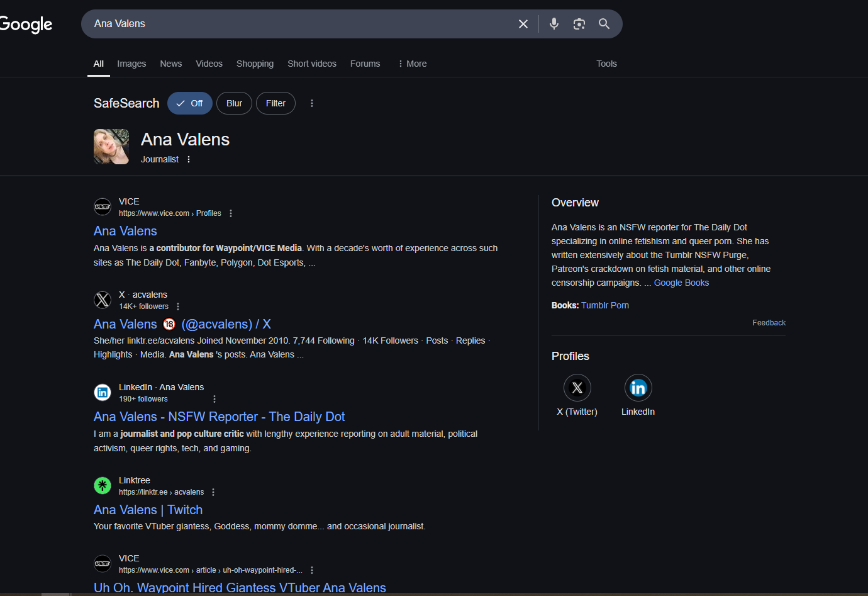Viewport: 868px width, 596px height.
Task: Click the 'Overview' heading
Action: point(575,203)
